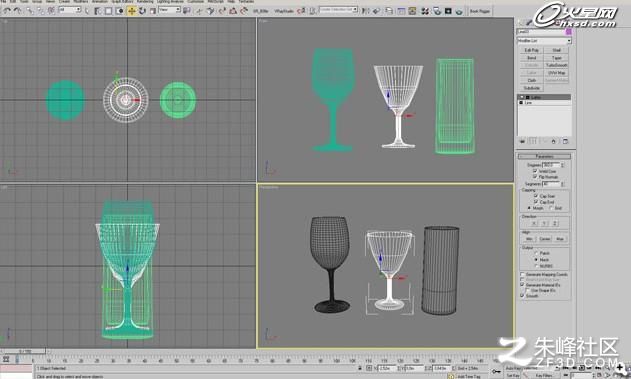Click the Use Pivot Point Center icon

click(x=187, y=11)
